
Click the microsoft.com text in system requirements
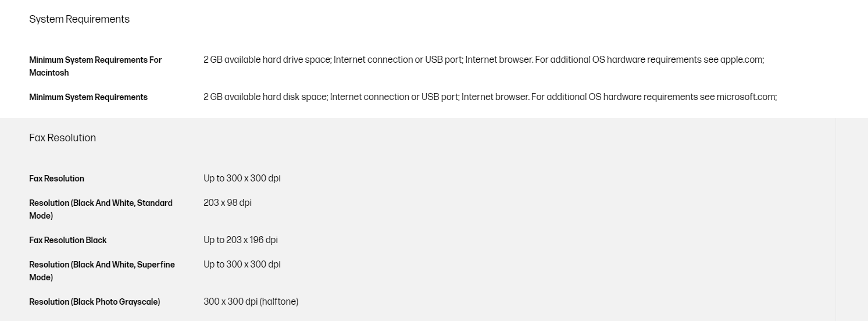pos(745,97)
